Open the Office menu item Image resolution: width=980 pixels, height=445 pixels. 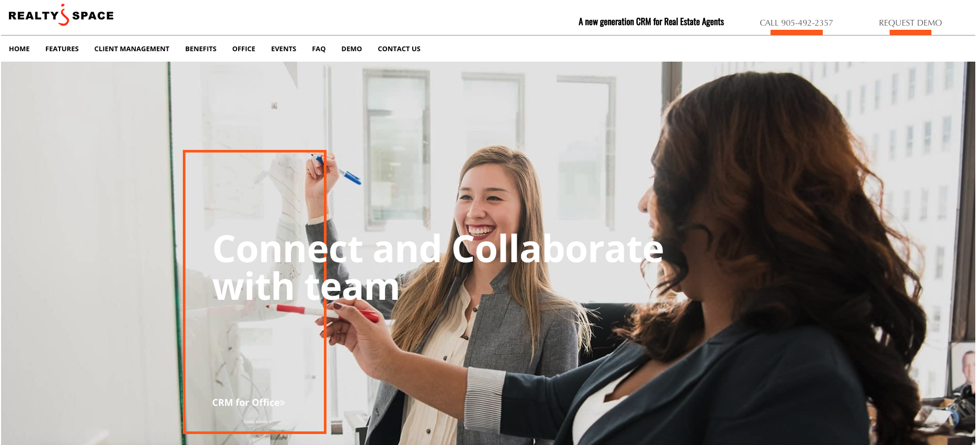[244, 49]
